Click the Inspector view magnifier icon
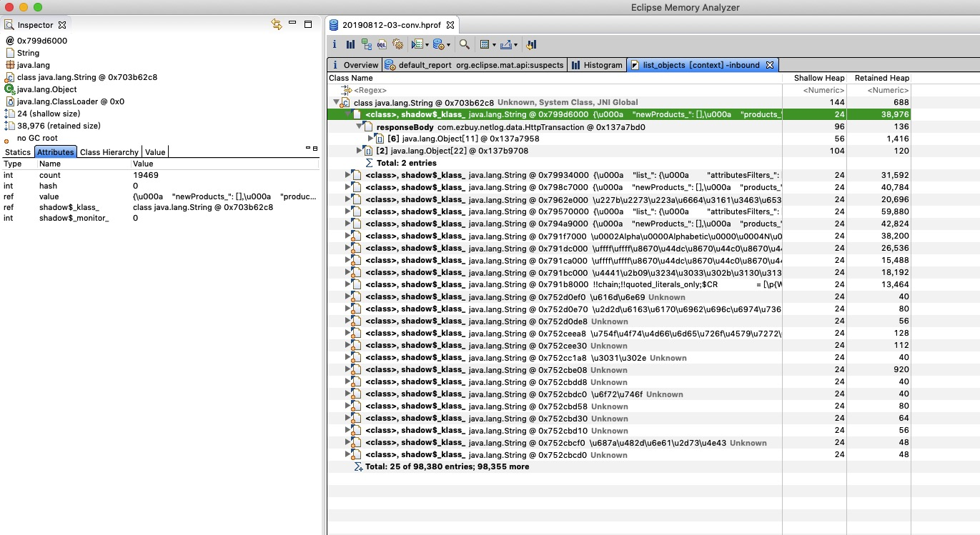The width and height of the screenshot is (980, 535). (9, 25)
